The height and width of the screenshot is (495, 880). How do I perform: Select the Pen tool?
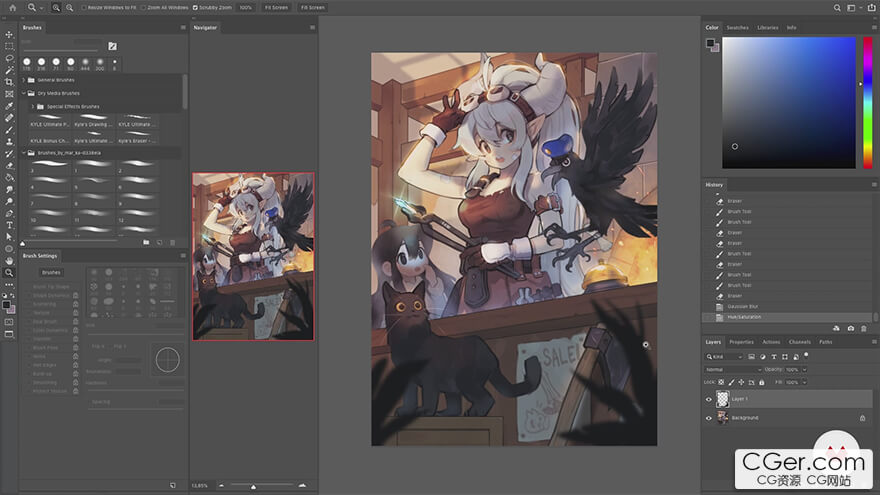coord(9,213)
